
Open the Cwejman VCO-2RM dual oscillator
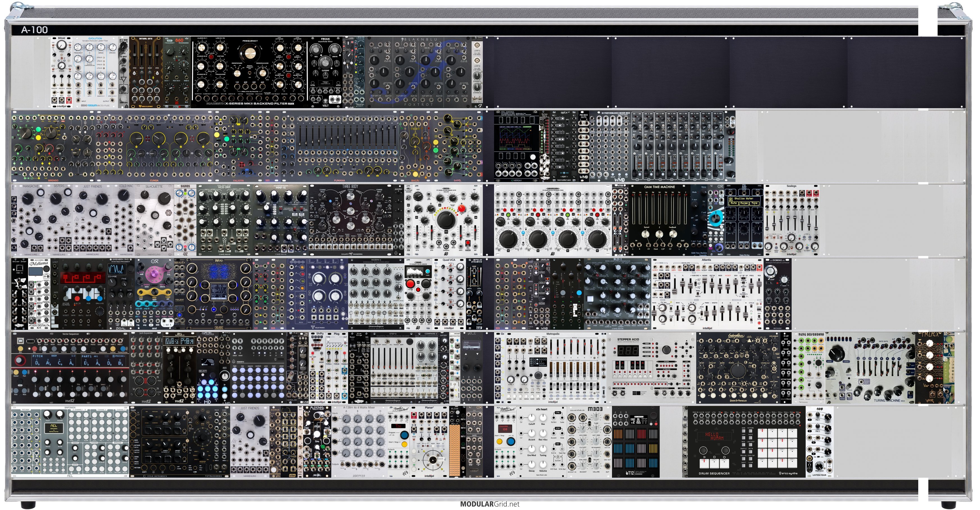pyautogui.click(x=224, y=221)
